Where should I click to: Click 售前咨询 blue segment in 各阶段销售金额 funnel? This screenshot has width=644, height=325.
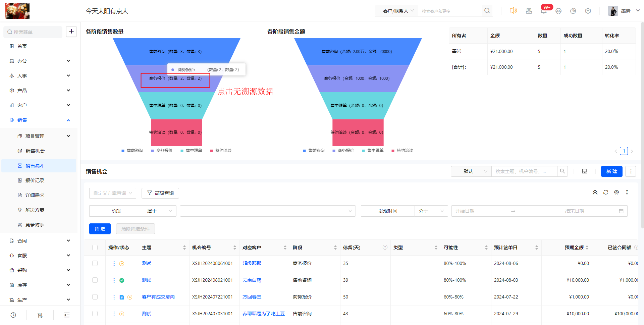click(358, 52)
